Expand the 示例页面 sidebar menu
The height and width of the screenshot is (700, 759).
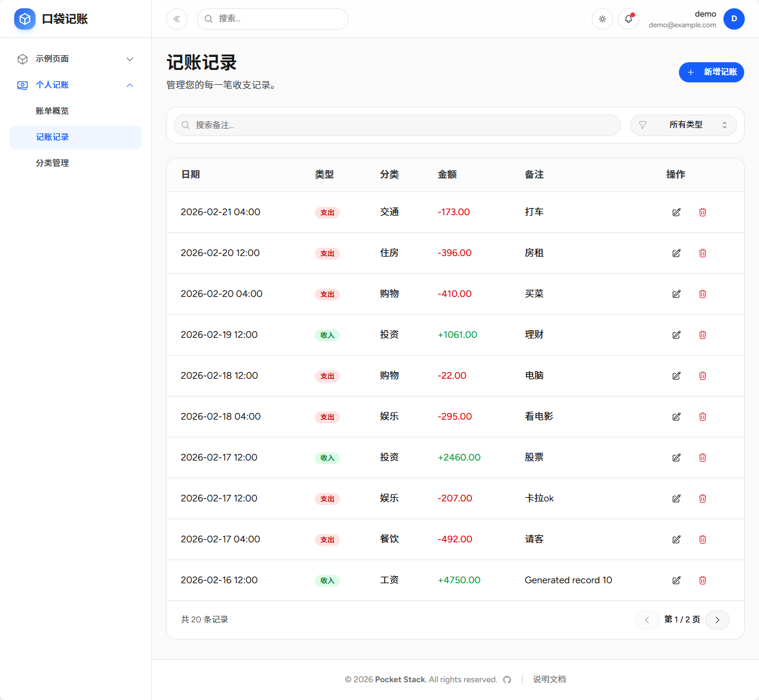pyautogui.click(x=75, y=59)
